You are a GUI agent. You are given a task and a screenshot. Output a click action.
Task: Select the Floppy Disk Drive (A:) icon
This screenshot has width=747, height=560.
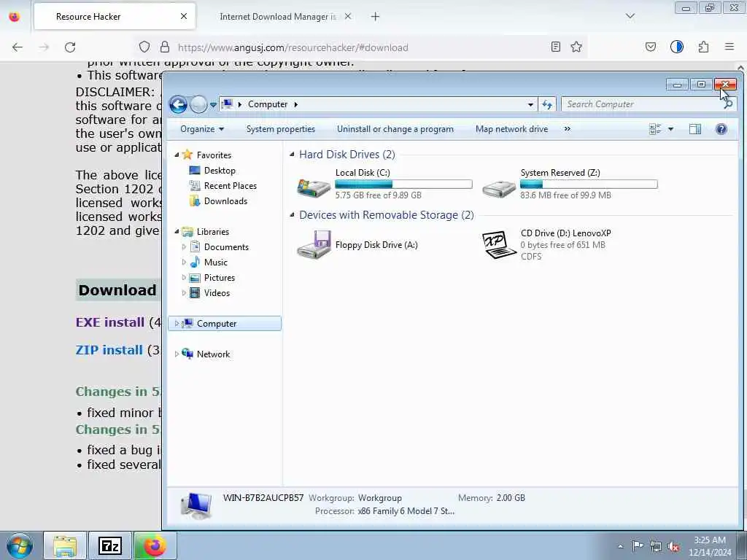point(314,245)
